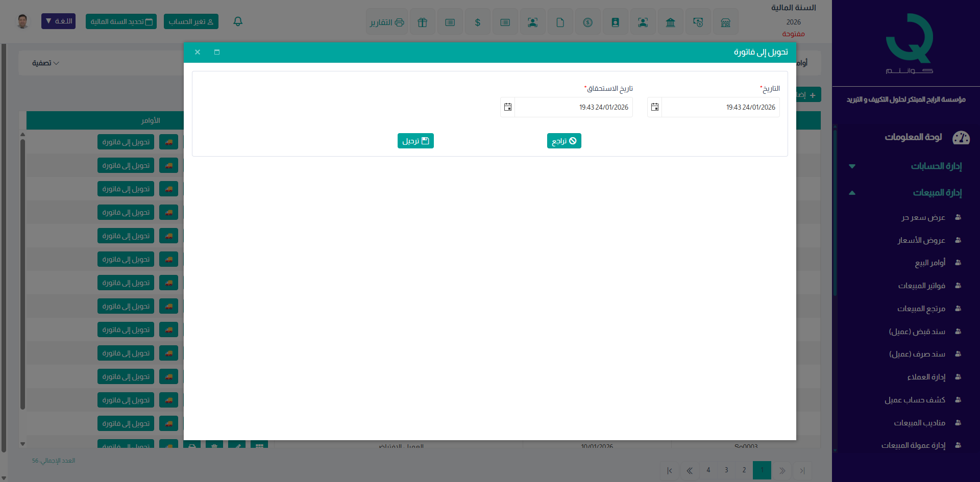
Task: Click the store shop toolbar icon
Action: tap(725, 22)
